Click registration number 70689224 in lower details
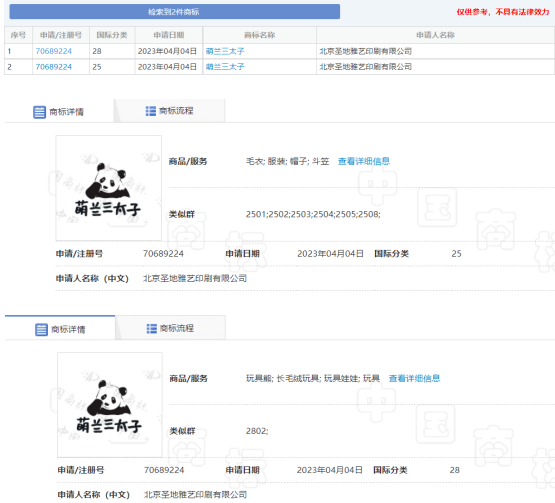This screenshot has width=555, height=503. pyautogui.click(x=164, y=470)
